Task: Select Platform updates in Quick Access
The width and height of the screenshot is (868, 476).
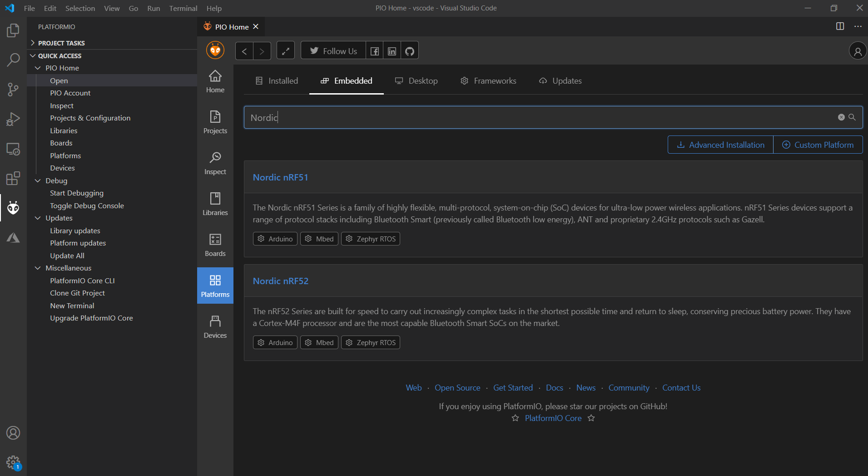Action: pyautogui.click(x=78, y=243)
